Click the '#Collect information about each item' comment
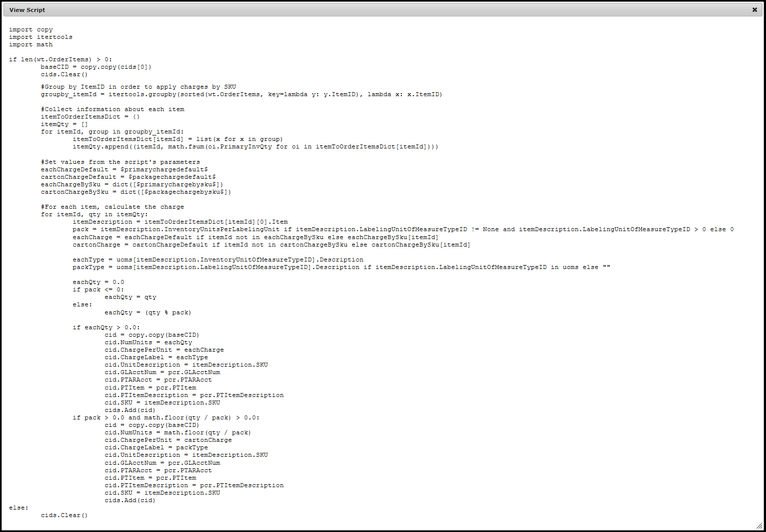Image resolution: width=766 pixels, height=532 pixels. point(113,109)
